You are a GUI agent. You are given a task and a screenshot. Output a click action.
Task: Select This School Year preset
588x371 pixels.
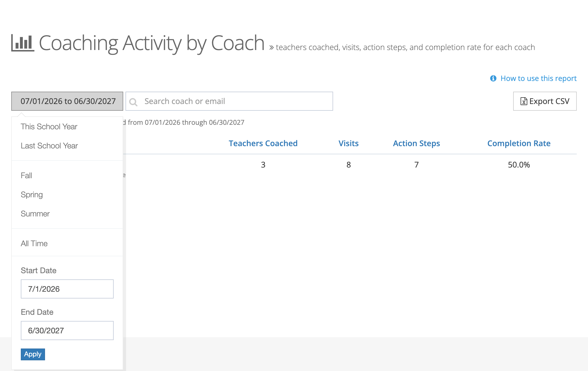[49, 126]
